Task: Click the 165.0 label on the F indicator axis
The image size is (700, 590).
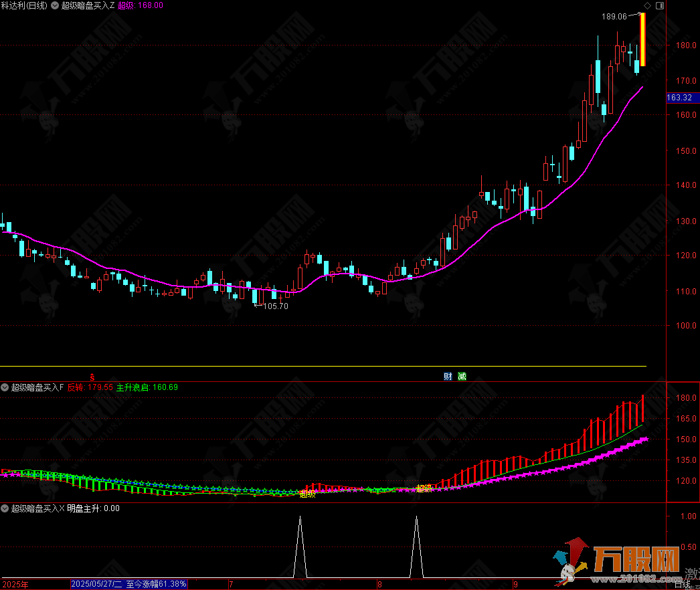Action: 686,419
